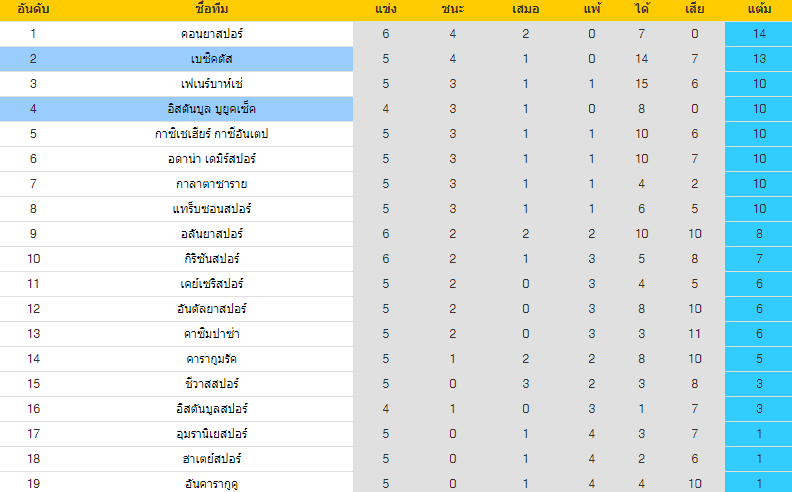Viewport: 792px width, 492px height.
Task: Click the เสมอ column header
Action: click(526, 9)
